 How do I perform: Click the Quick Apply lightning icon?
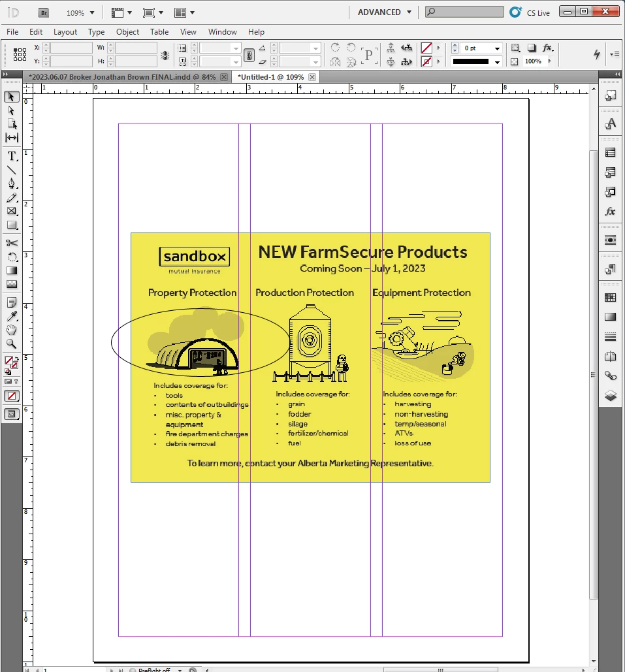[597, 54]
